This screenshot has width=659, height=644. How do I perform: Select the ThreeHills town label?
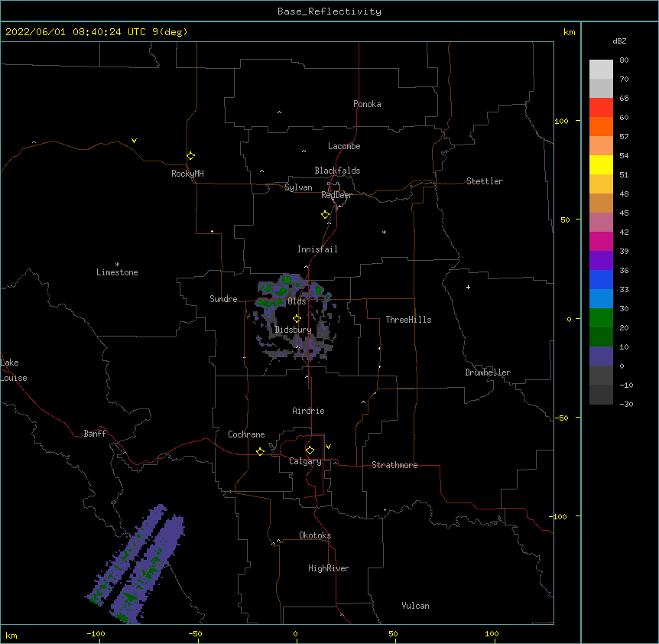[408, 320]
